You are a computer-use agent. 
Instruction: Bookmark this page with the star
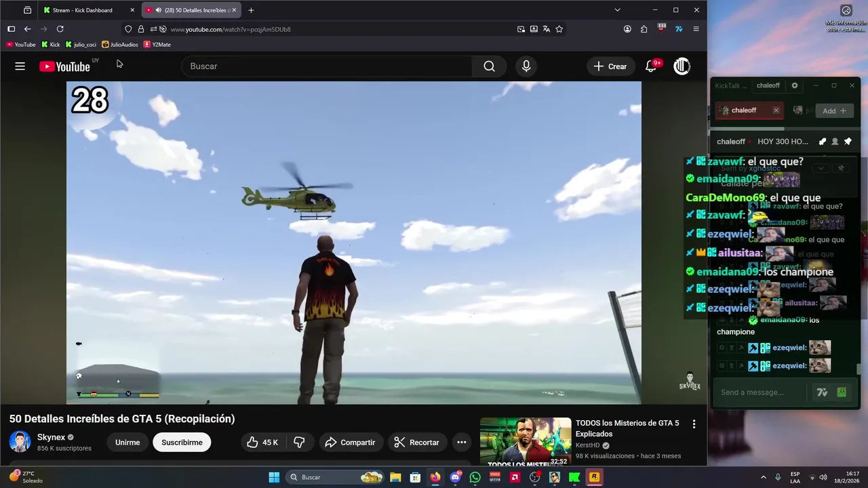559,29
